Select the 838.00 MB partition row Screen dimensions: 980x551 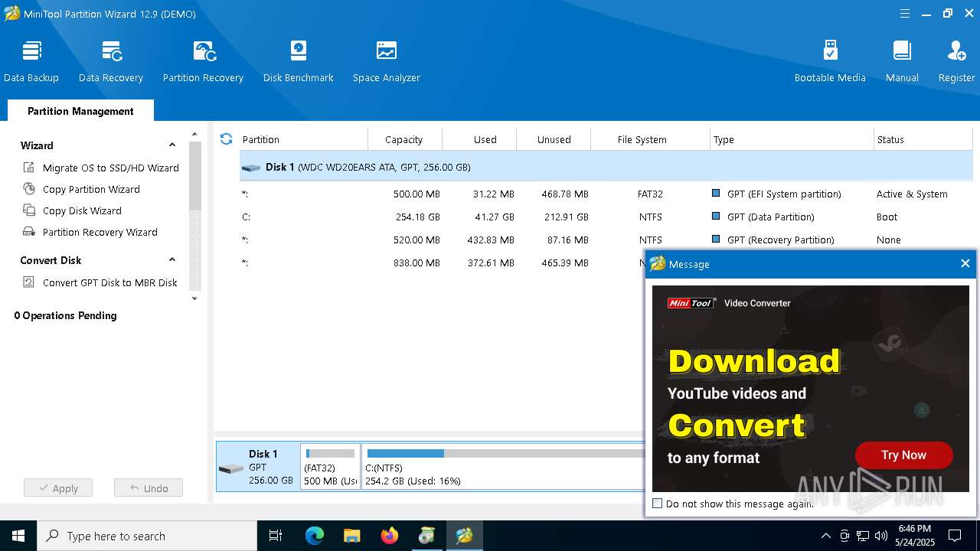click(442, 262)
